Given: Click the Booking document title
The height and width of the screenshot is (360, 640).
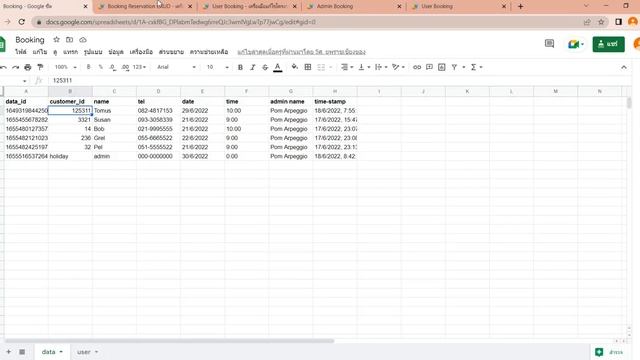Looking at the screenshot, I should tap(30, 40).
